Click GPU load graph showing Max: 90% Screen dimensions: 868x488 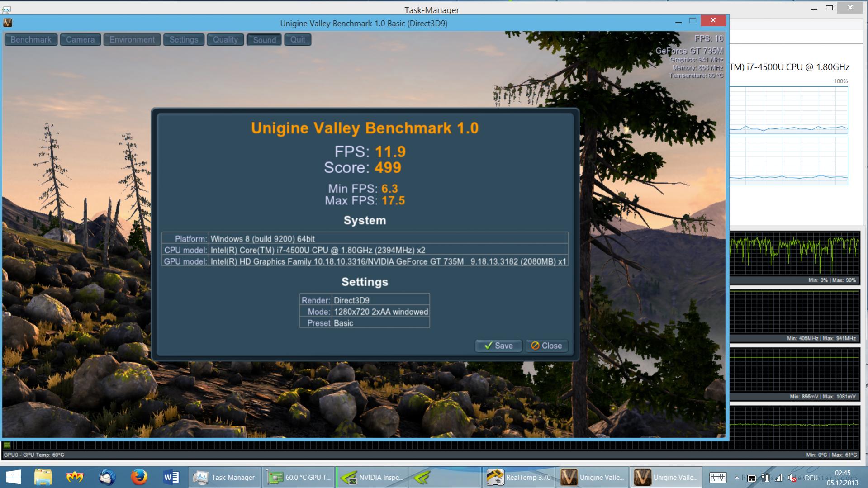pos(795,257)
